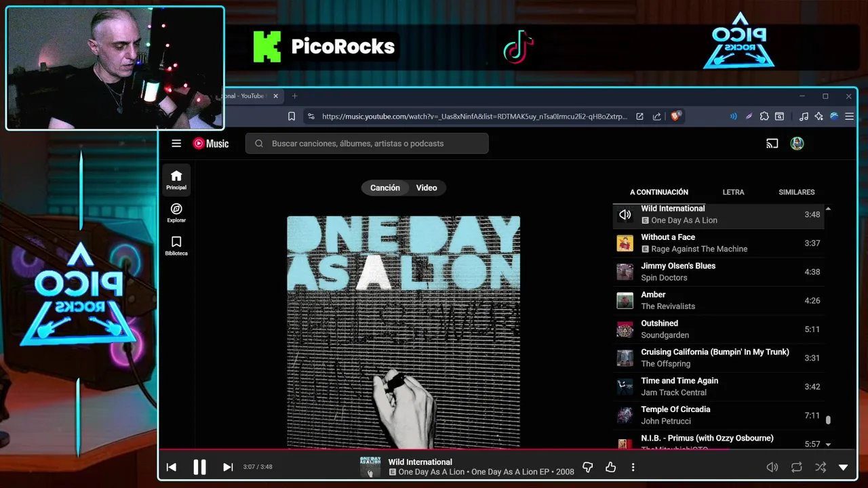Click the TikTok logo in stream overlay
Viewport: 868px width, 488px height.
pos(518,47)
